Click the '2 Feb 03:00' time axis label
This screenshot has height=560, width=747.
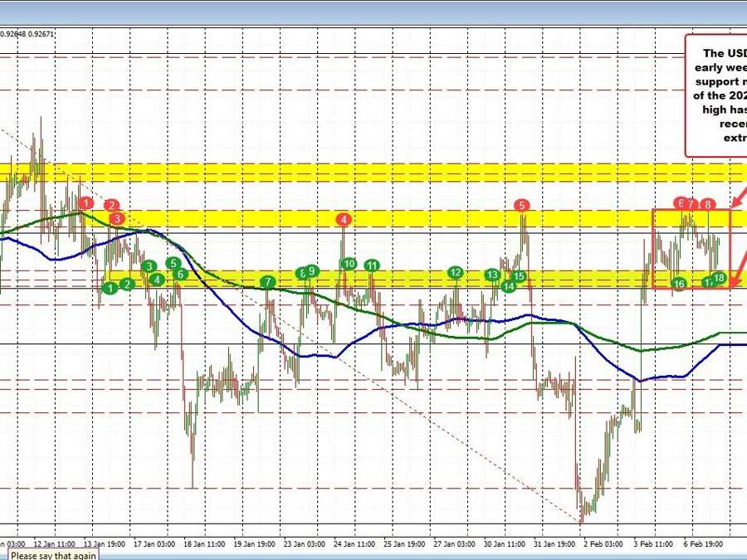[603, 544]
